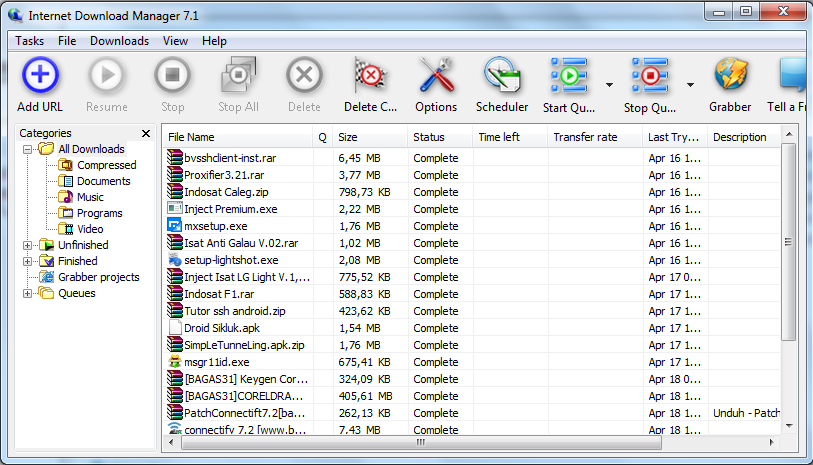The image size is (813, 465).
Task: Sort by the Q column header
Action: tap(323, 137)
